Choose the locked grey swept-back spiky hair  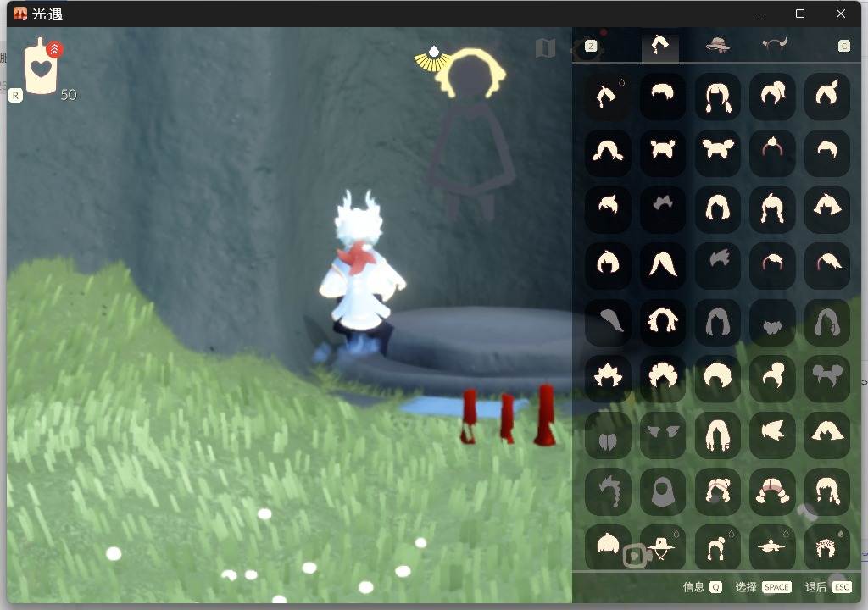(717, 266)
